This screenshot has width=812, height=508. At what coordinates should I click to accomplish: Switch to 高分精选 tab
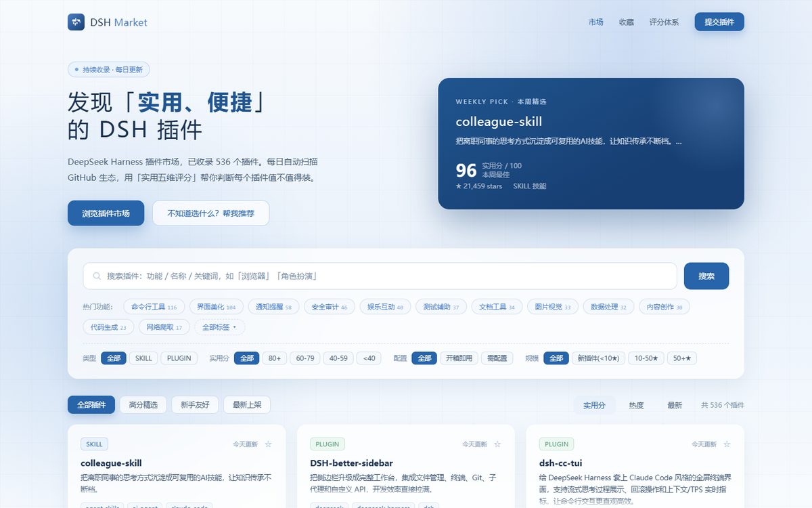click(143, 405)
